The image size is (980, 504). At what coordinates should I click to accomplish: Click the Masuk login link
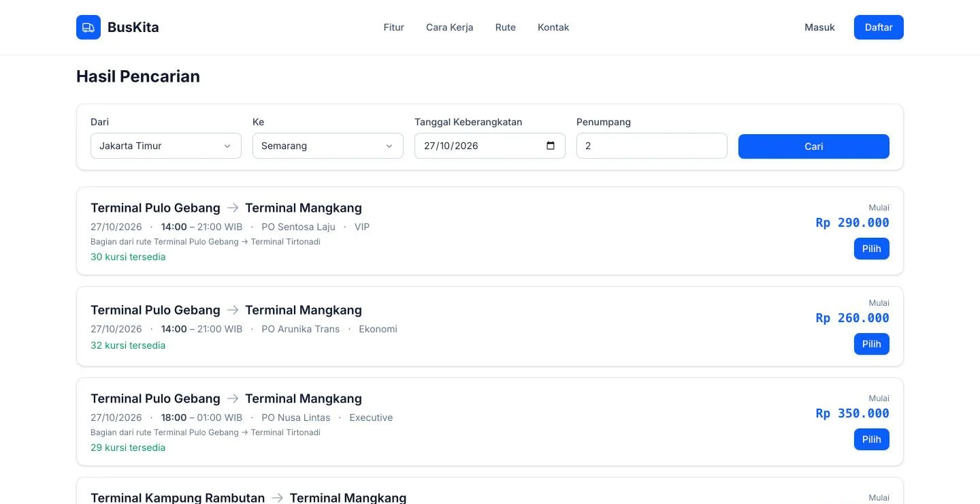pyautogui.click(x=819, y=27)
